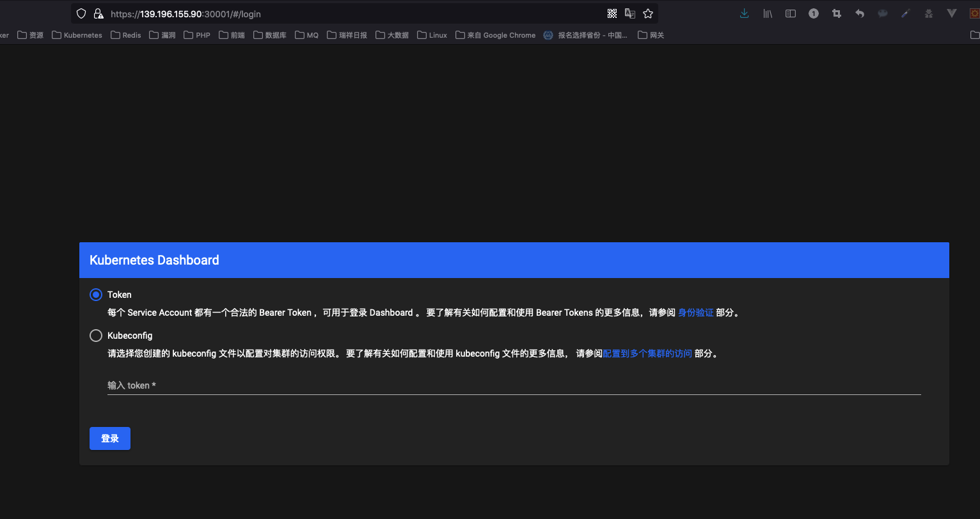Open the MQ bookmarks folder
The height and width of the screenshot is (519, 980).
point(307,35)
